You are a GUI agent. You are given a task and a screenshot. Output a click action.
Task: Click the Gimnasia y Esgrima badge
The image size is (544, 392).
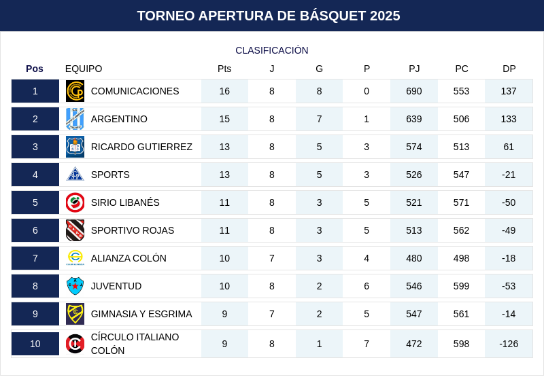click(x=75, y=314)
